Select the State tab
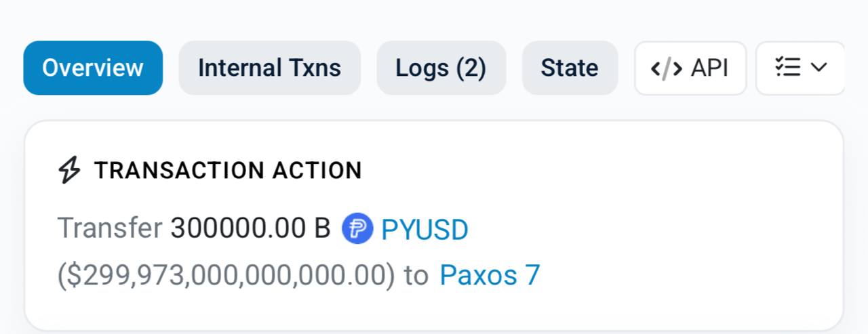The width and height of the screenshot is (868, 334). pyautogui.click(x=570, y=68)
